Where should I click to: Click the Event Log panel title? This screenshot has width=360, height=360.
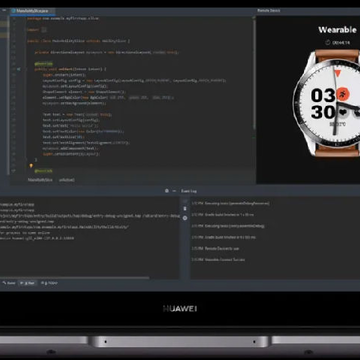(x=189, y=191)
